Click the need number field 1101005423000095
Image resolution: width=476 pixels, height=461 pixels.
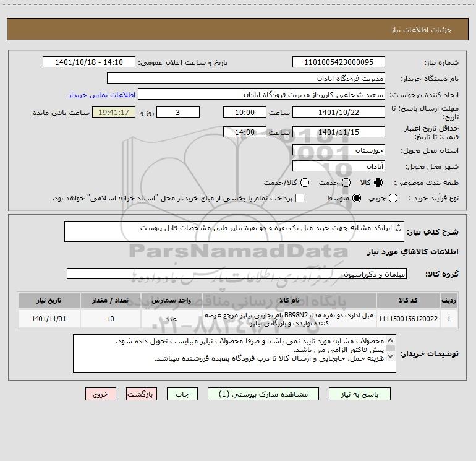pyautogui.click(x=339, y=62)
